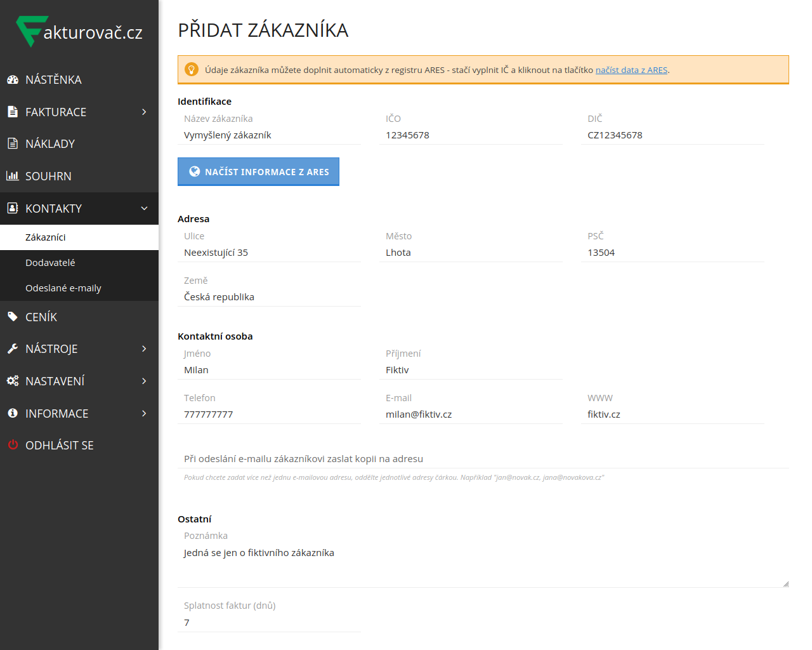Viewport: 812px width, 650px height.
Task: Click the Ceník price tag icon
Action: pyautogui.click(x=13, y=317)
